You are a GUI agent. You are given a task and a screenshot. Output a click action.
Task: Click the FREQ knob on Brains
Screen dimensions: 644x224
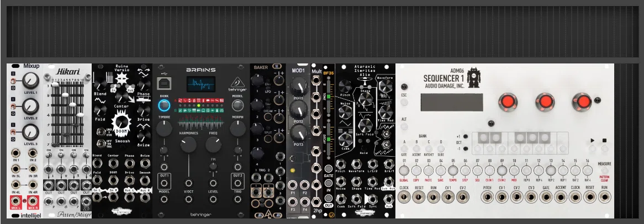click(x=213, y=145)
